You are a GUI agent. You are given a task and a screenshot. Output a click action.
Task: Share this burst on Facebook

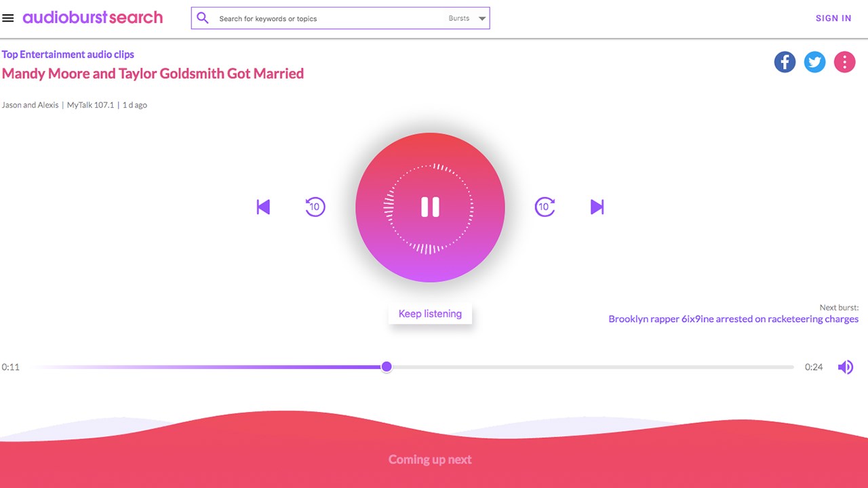click(785, 62)
